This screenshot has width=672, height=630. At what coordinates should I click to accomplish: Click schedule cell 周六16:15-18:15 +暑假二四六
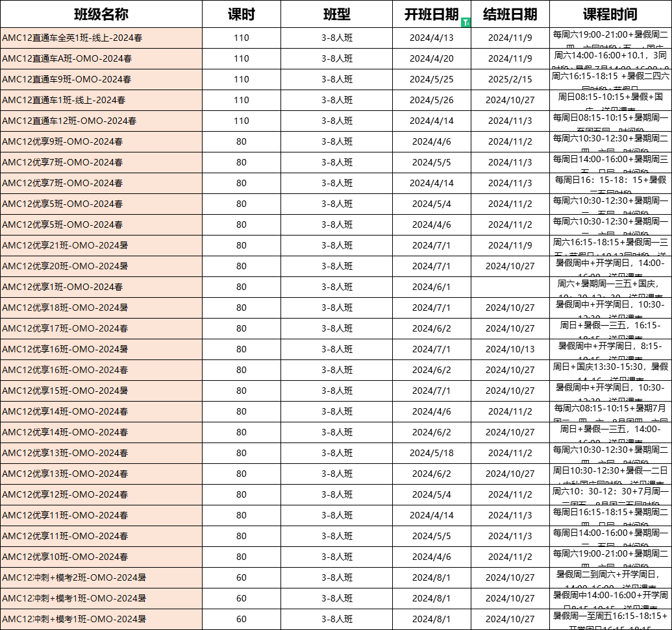point(610,80)
